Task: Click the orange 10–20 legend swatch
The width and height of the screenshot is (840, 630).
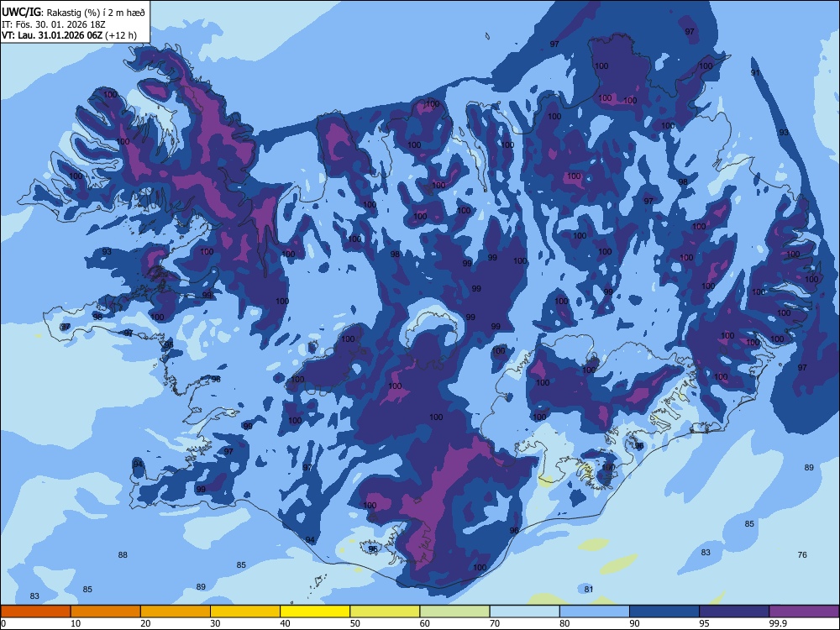Action: point(106,612)
